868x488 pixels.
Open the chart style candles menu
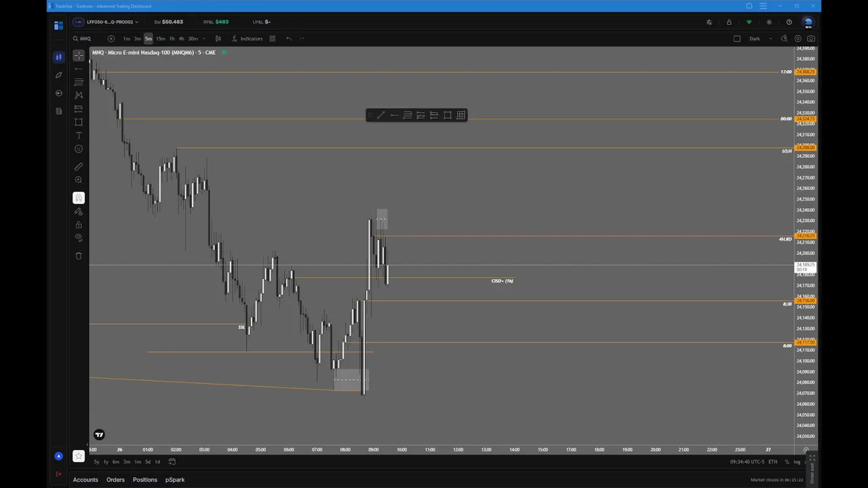[x=218, y=39]
